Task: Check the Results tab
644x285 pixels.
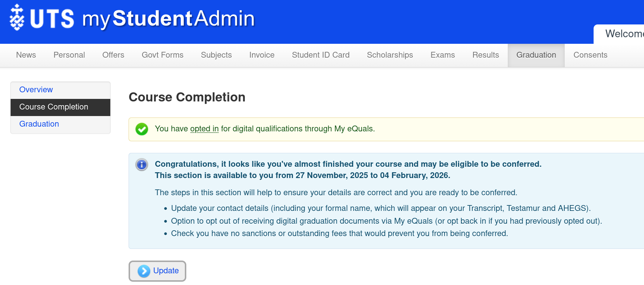Action: pyautogui.click(x=485, y=55)
